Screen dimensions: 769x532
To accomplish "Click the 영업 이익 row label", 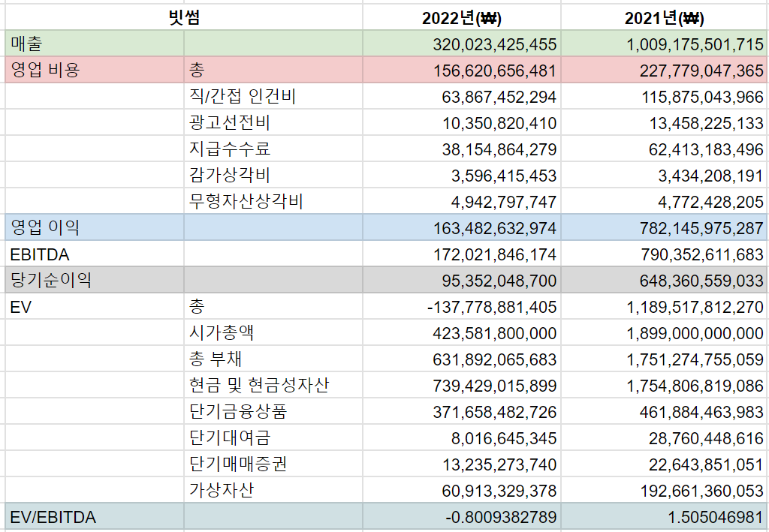I will pos(44,227).
